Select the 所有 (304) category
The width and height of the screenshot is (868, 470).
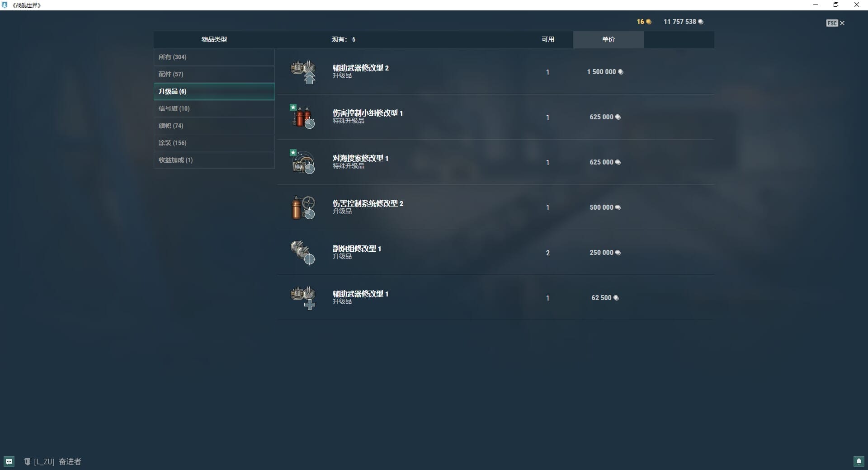tap(214, 57)
